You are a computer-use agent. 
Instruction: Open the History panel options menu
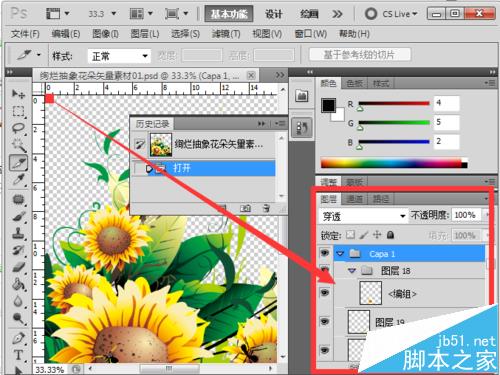click(280, 124)
